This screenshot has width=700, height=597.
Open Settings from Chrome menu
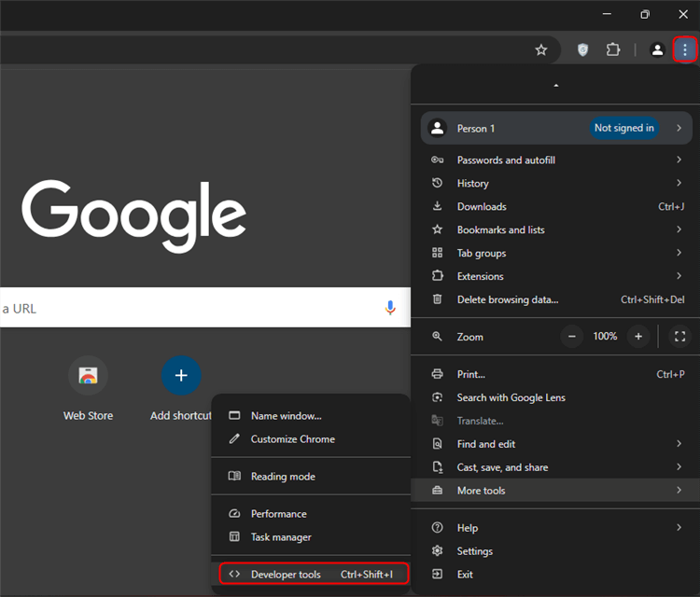click(474, 551)
